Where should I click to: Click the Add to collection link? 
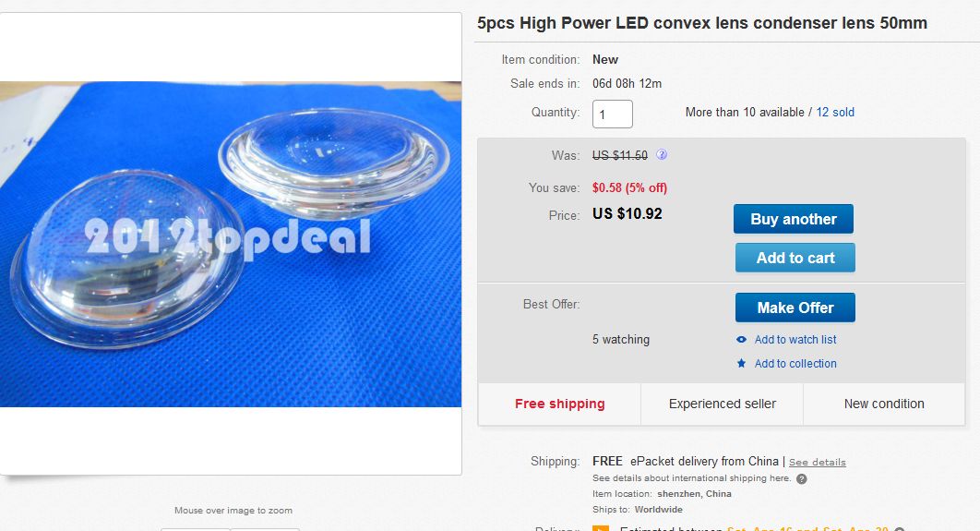795,364
